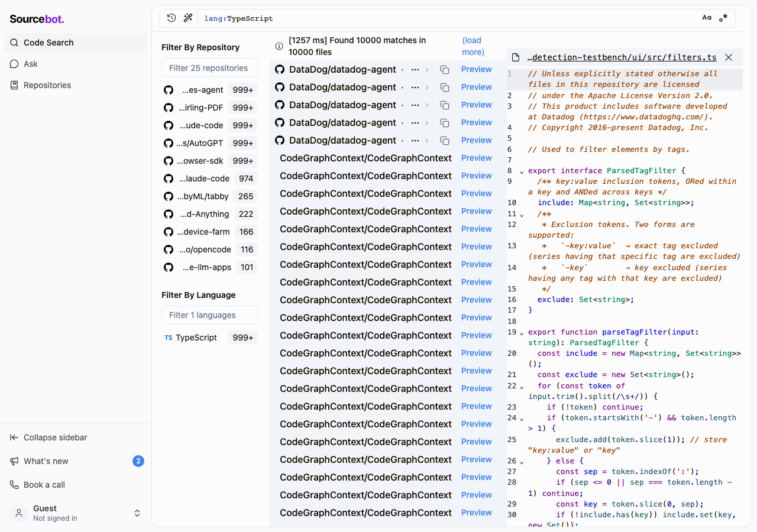Collapse the else block fold at line 26
Screen dimensions: 757x532
(x=522, y=462)
